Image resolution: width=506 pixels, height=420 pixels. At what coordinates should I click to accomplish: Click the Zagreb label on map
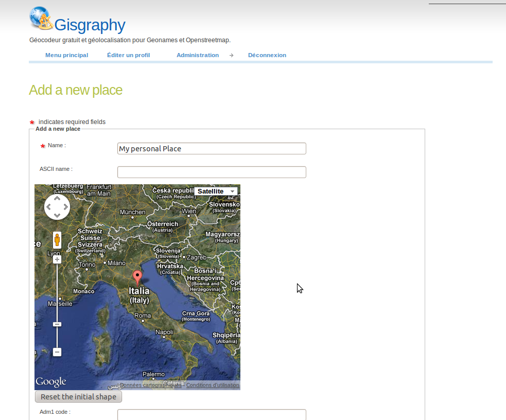(x=197, y=257)
